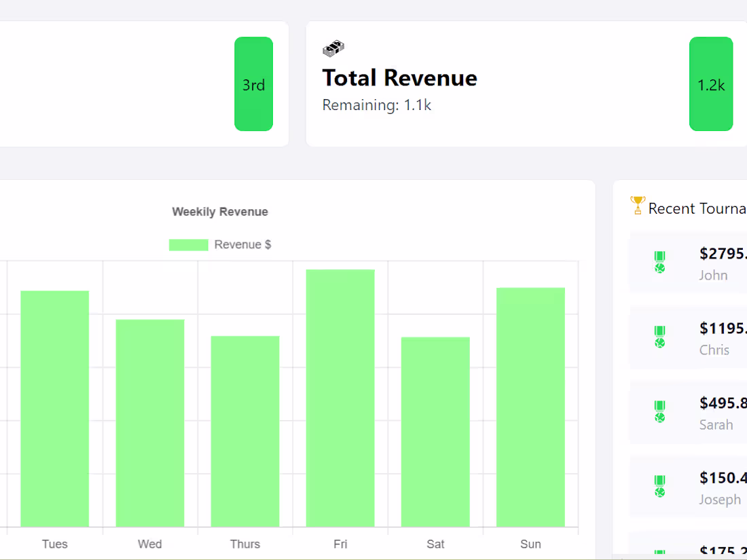This screenshot has height=560, width=747.
Task: Click the Tuesday revenue bar
Action: [55, 409]
